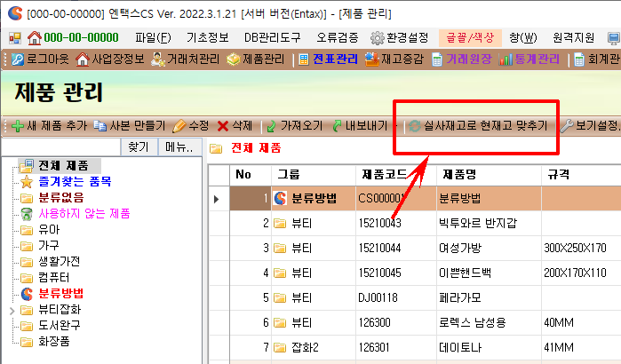Click the 000-00-00000 home icon

click(34, 38)
